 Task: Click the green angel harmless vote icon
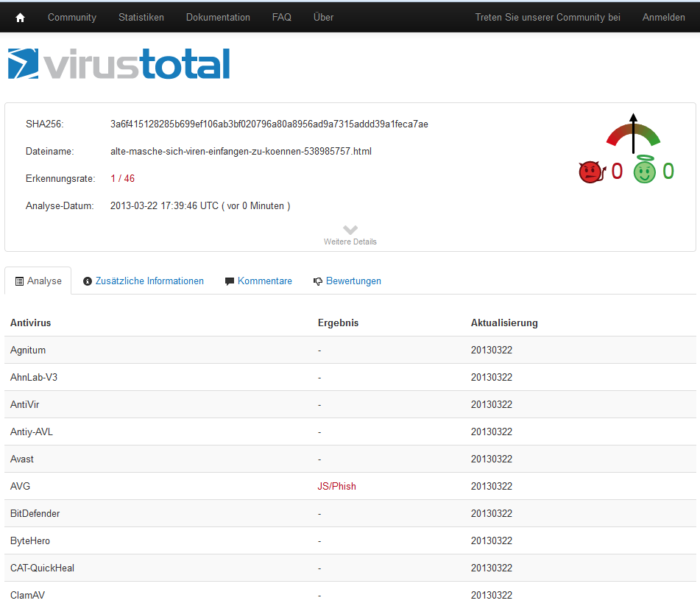(645, 169)
